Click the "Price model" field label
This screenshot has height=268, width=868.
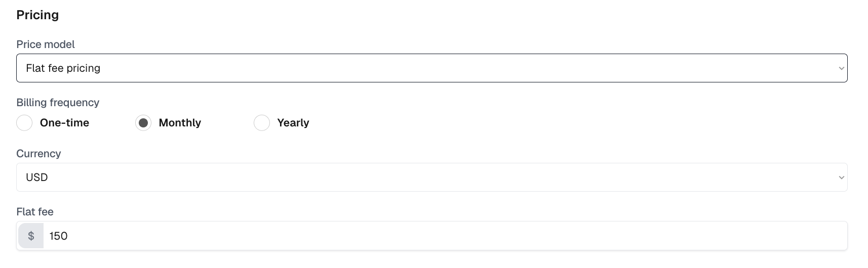46,44
